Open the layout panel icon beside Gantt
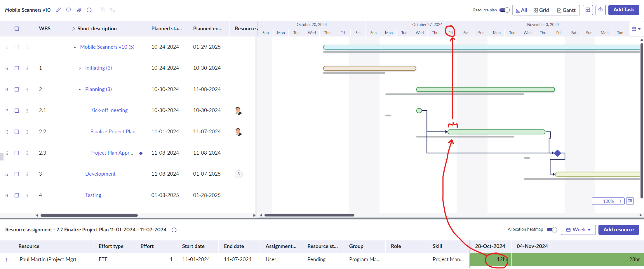 click(x=588, y=10)
